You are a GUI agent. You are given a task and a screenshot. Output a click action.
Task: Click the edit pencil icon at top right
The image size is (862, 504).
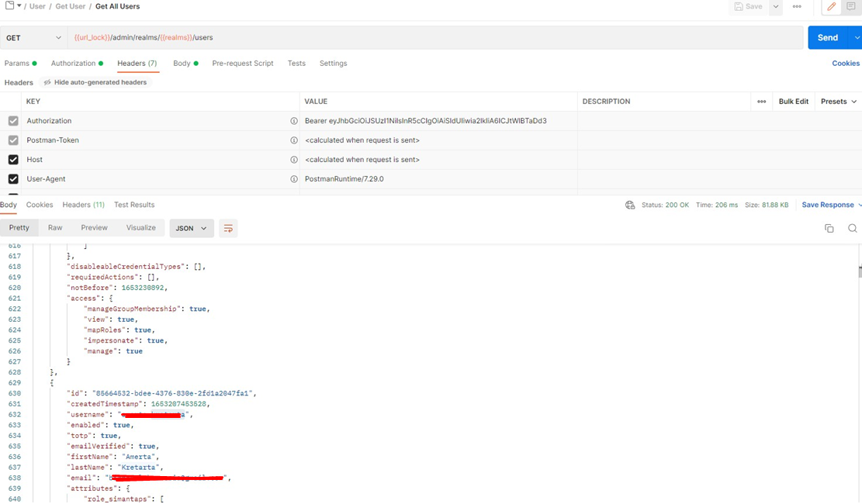click(x=831, y=7)
